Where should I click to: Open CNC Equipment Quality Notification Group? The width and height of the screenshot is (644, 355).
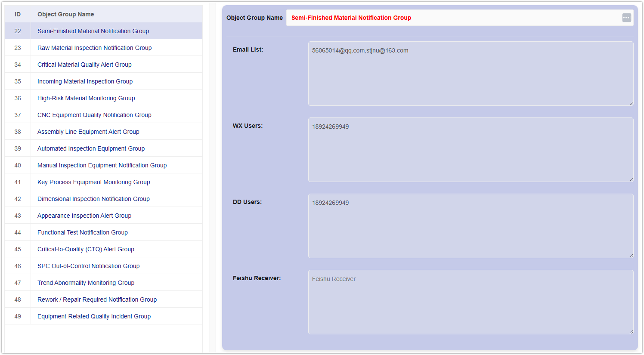pyautogui.click(x=94, y=115)
